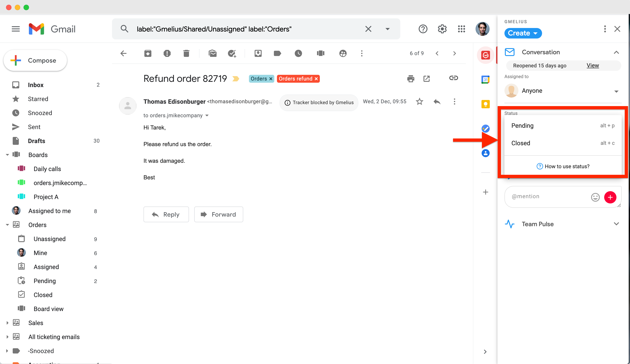Viewport: 630px width, 364px height.
Task: Open the How to use status link
Action: (563, 166)
